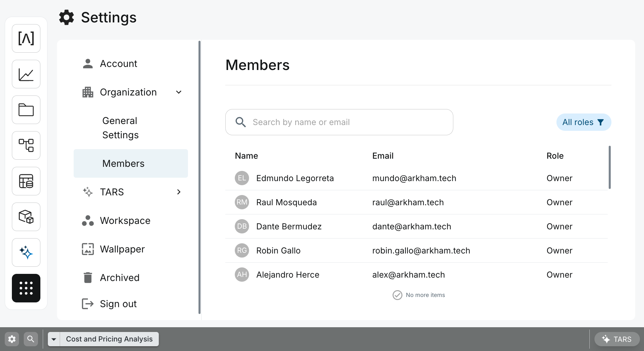This screenshot has height=351, width=644.
Task: Click the members table scrollbar
Action: coord(610,167)
